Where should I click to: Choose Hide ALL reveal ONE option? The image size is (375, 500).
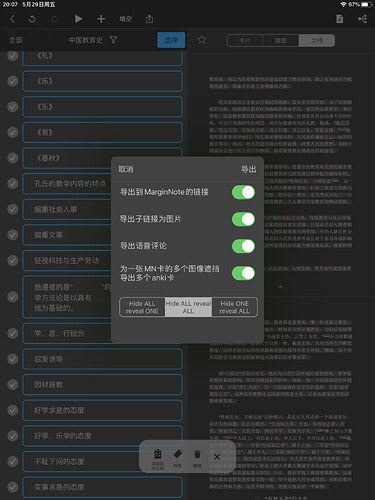point(142,307)
